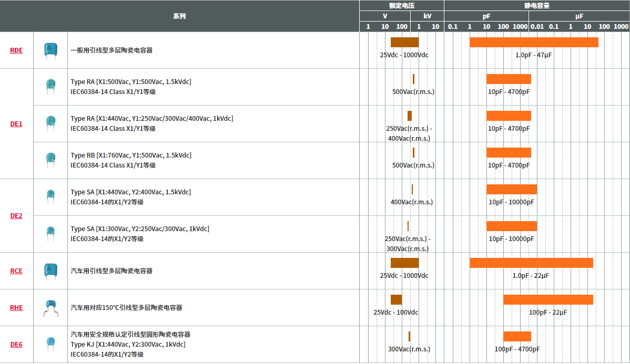Click the Type RB capacitor image

pyautogui.click(x=50, y=160)
